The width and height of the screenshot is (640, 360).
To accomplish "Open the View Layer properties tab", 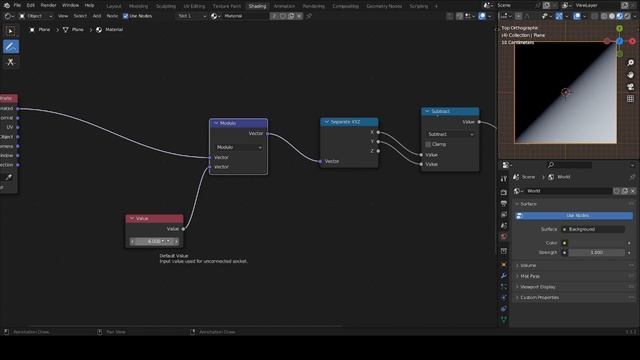I will pyautogui.click(x=504, y=215).
